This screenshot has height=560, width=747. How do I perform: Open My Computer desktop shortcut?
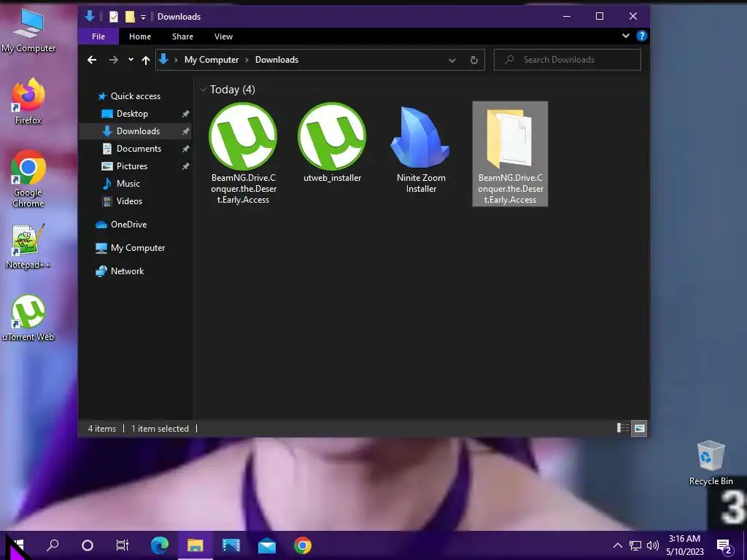coord(28,29)
